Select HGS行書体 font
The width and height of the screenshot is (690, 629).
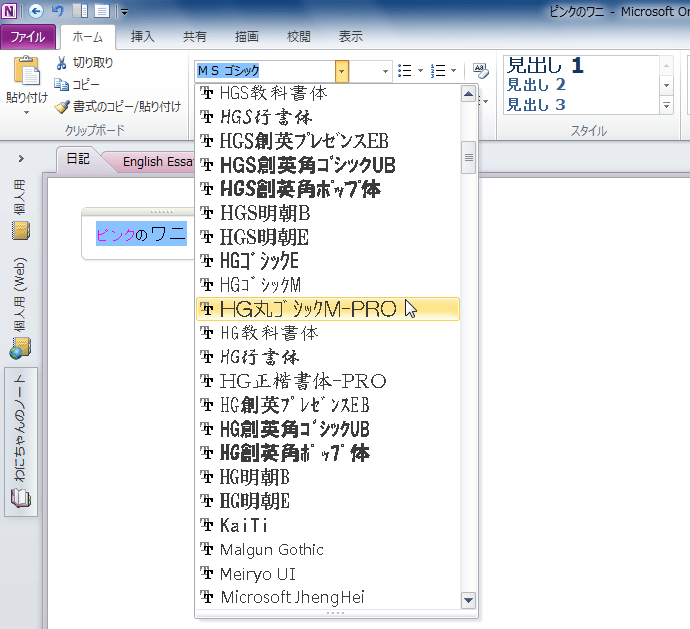[328, 117]
